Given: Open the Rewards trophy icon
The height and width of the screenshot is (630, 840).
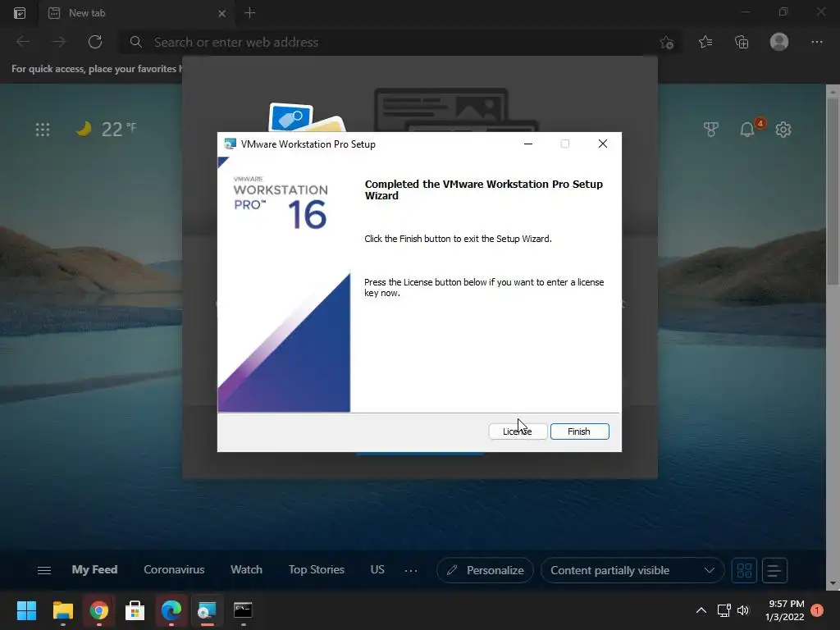Looking at the screenshot, I should click(711, 129).
